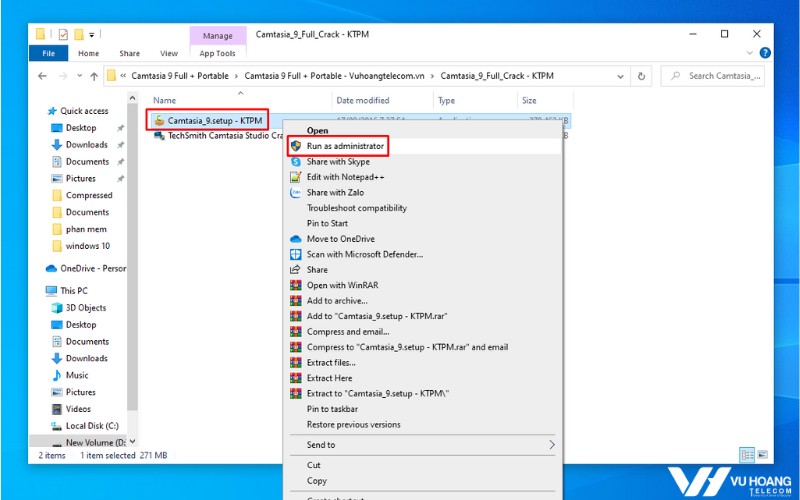Click the Zalo icon in context menu

[295, 192]
